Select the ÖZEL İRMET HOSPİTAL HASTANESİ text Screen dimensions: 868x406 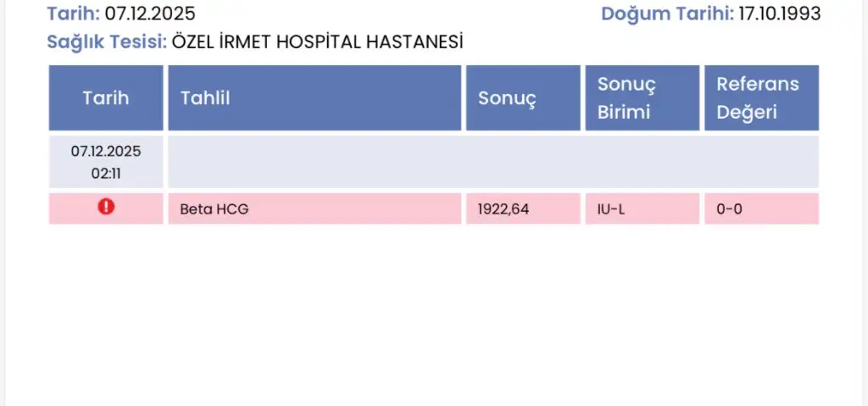coord(318,41)
